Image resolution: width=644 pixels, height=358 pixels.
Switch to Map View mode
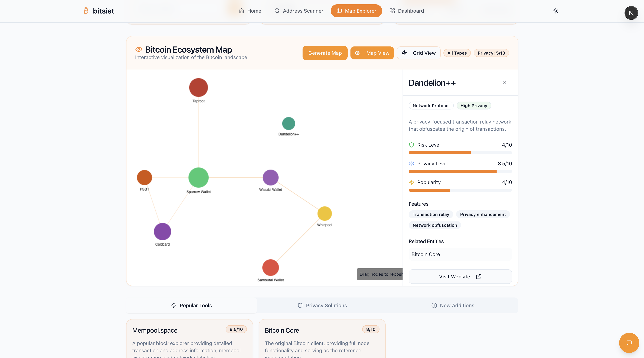[372, 53]
